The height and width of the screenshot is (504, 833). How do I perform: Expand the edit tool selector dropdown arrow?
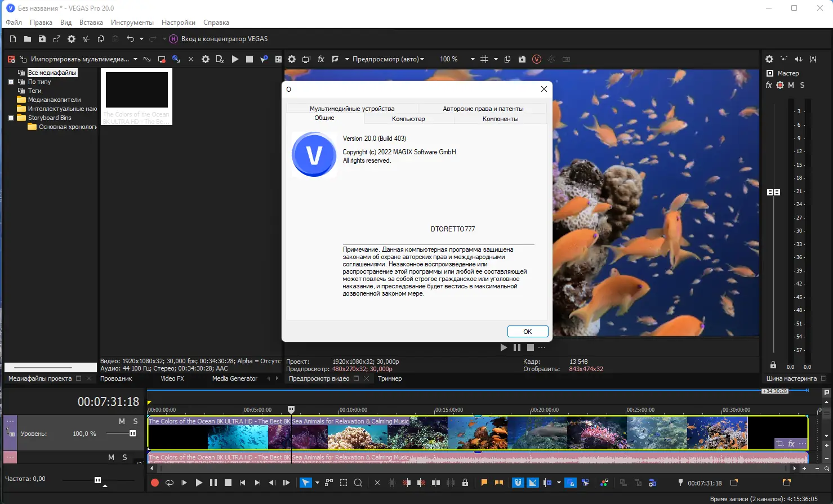pos(317,483)
